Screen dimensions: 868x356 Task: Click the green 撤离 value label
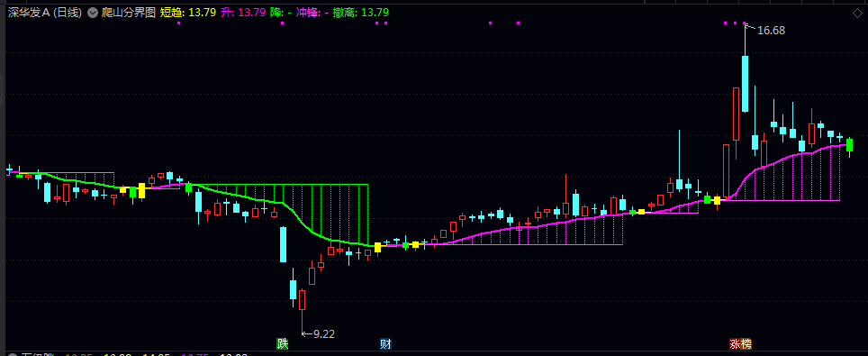point(361,13)
